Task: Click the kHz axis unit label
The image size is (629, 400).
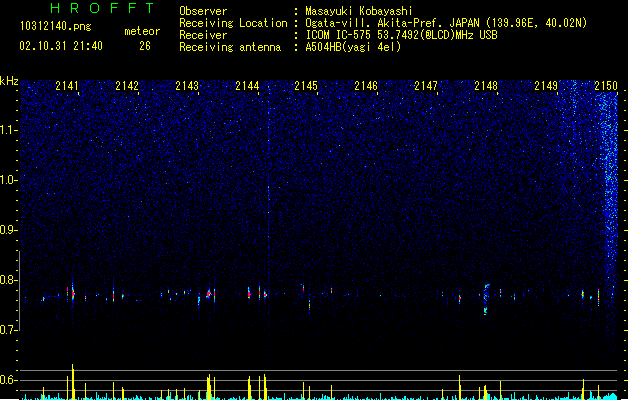Action: point(9,81)
